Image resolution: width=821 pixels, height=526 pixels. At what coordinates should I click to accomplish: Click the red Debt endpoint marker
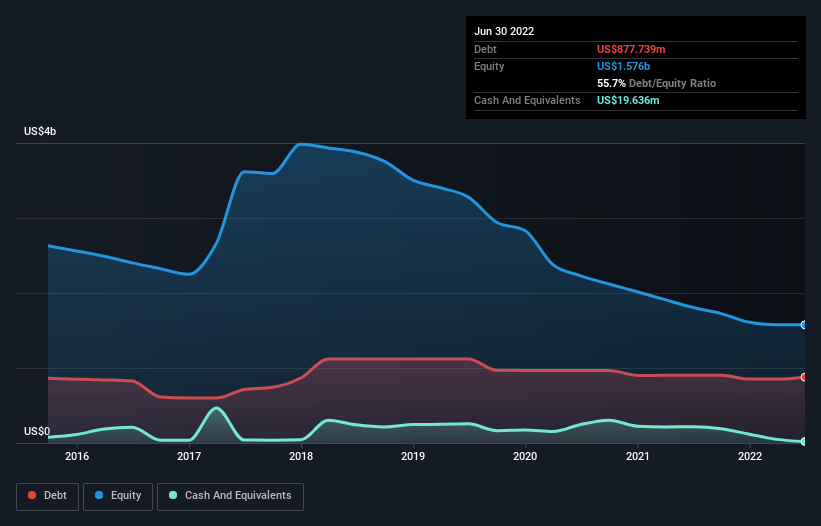click(x=804, y=377)
